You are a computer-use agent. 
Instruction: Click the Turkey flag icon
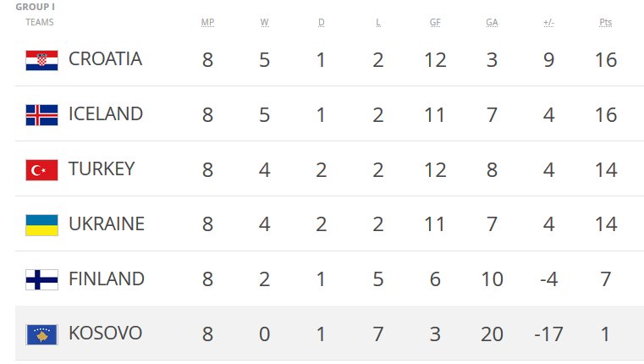click(x=41, y=169)
